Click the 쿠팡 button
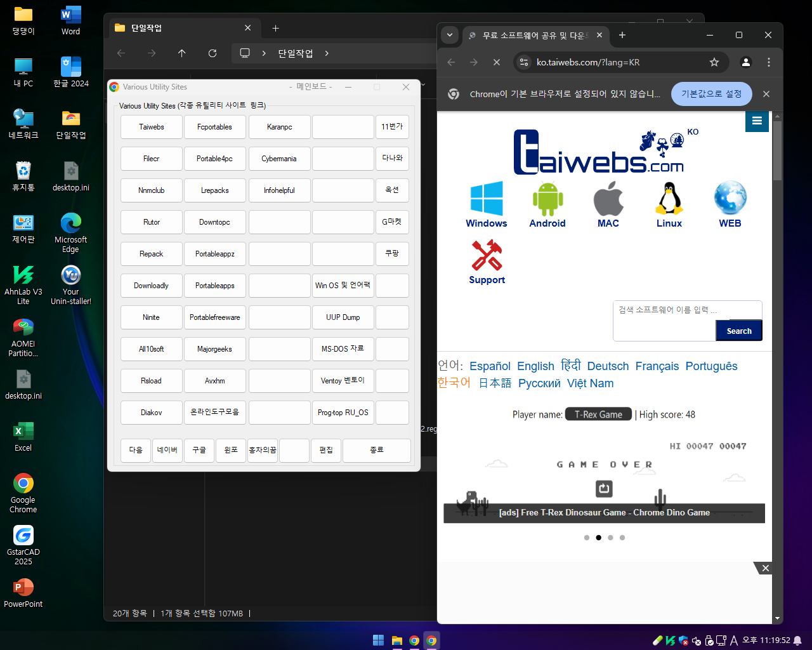 [392, 254]
